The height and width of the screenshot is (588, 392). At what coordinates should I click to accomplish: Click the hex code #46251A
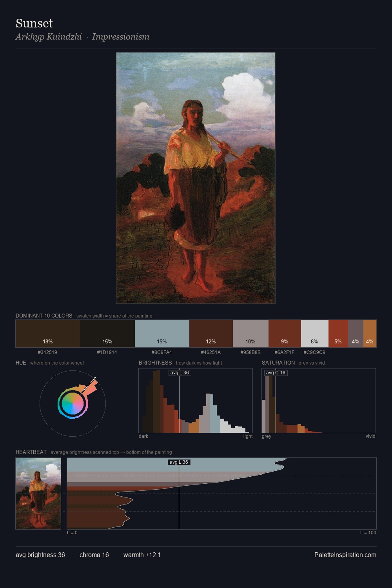click(211, 352)
